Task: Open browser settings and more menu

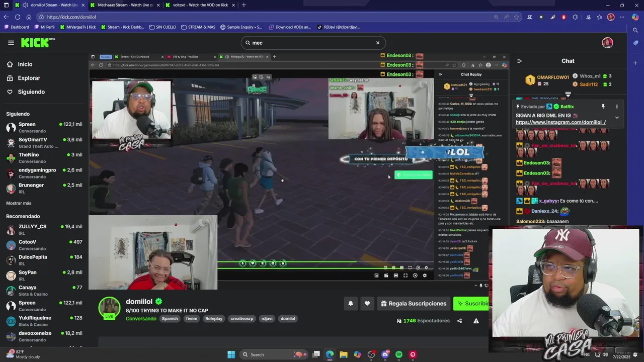Action: tap(622, 17)
